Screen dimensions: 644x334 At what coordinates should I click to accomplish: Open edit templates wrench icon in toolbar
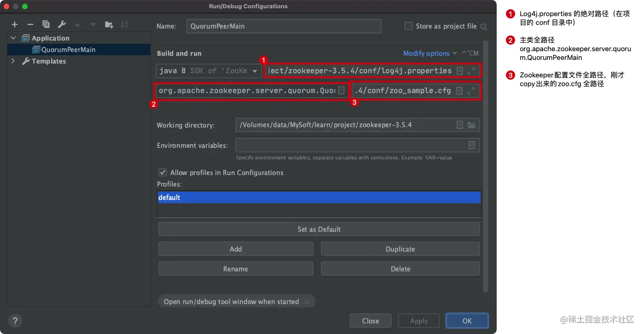61,24
